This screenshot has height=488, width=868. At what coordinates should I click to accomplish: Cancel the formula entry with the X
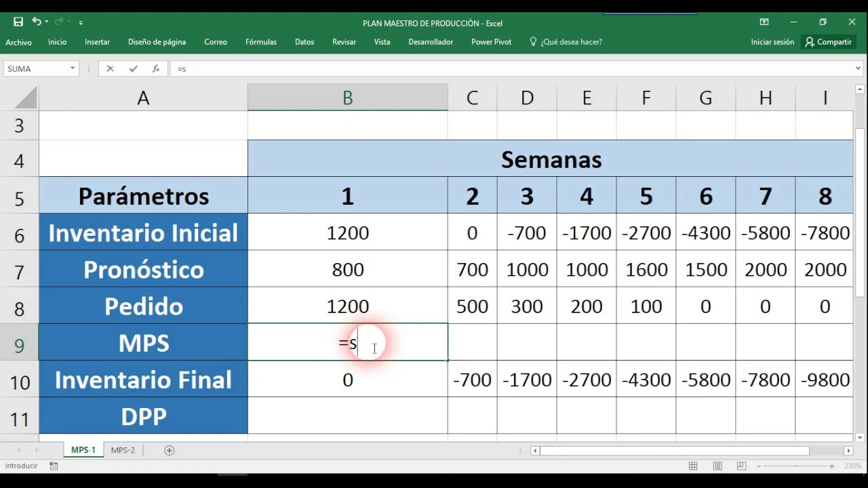tap(111, 68)
